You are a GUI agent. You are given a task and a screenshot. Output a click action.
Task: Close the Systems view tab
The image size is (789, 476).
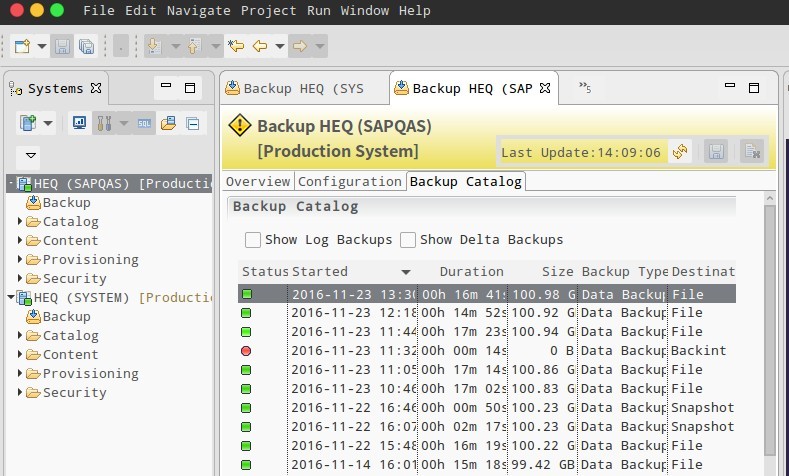96,88
